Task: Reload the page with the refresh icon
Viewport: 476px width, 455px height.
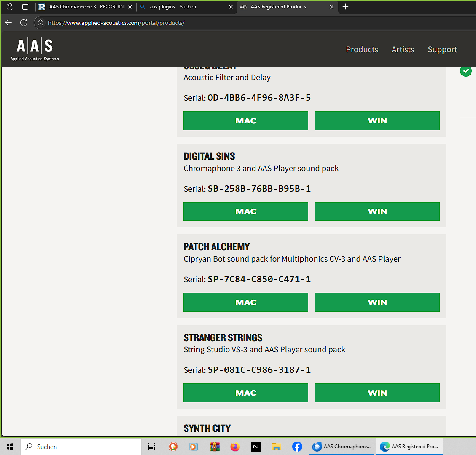Action: point(24,23)
